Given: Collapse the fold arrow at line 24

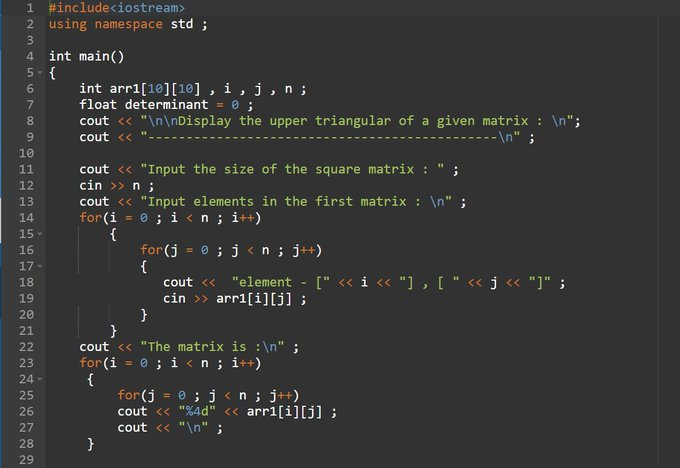Looking at the screenshot, I should pos(40,379).
